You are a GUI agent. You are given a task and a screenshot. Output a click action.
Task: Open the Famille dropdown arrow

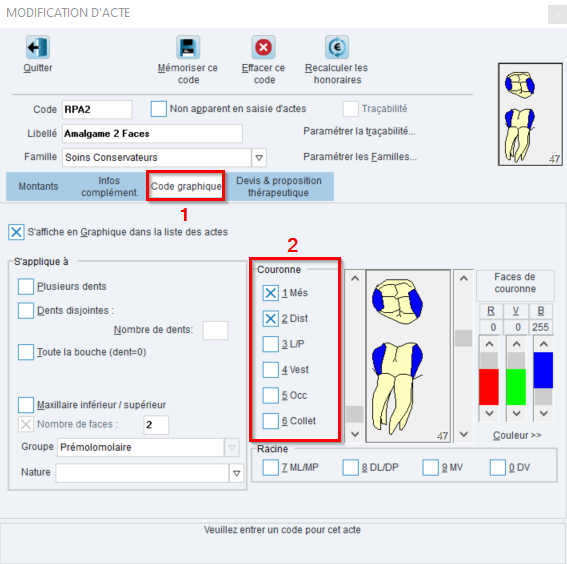pos(259,158)
